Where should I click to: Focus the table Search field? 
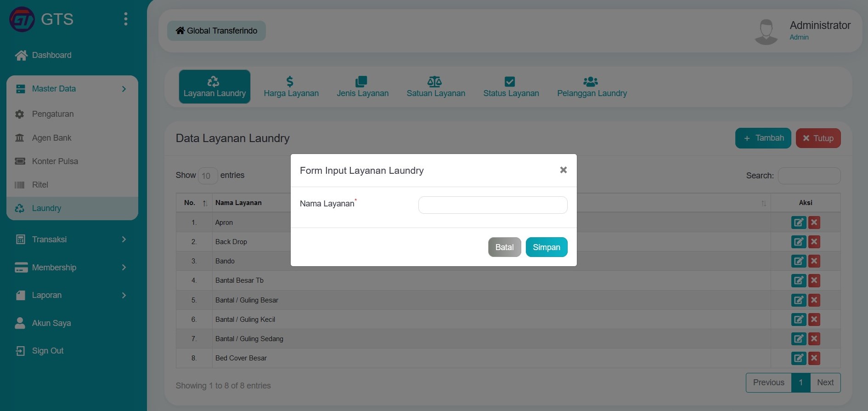[809, 176]
